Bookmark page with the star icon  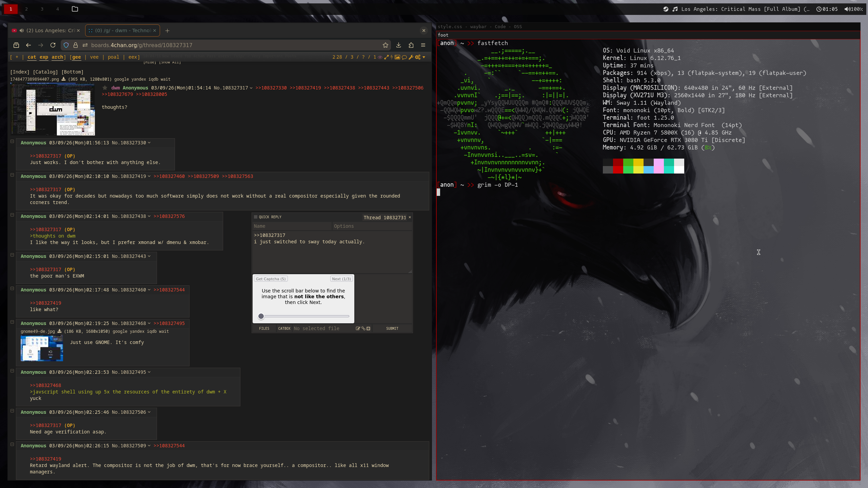point(386,45)
